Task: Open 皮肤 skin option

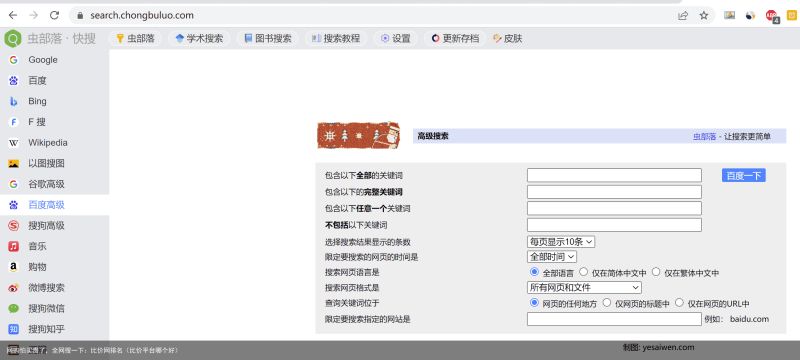Action: click(x=508, y=38)
